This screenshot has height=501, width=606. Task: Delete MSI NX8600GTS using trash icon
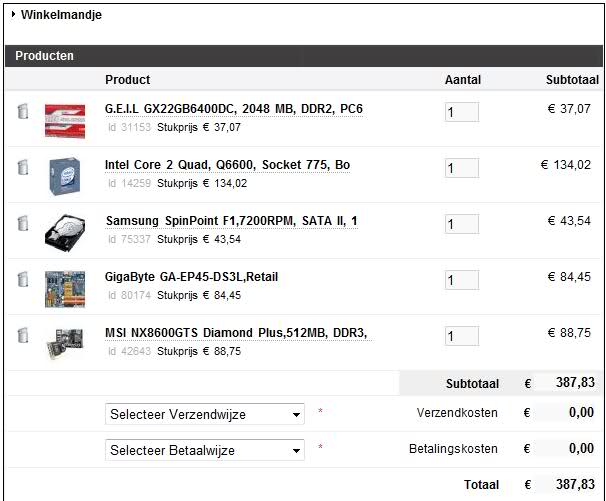22,335
